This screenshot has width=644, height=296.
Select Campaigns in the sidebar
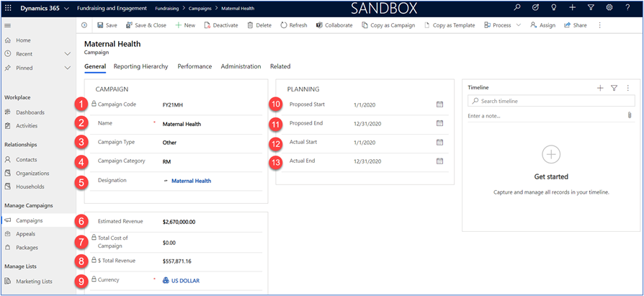(x=37, y=220)
